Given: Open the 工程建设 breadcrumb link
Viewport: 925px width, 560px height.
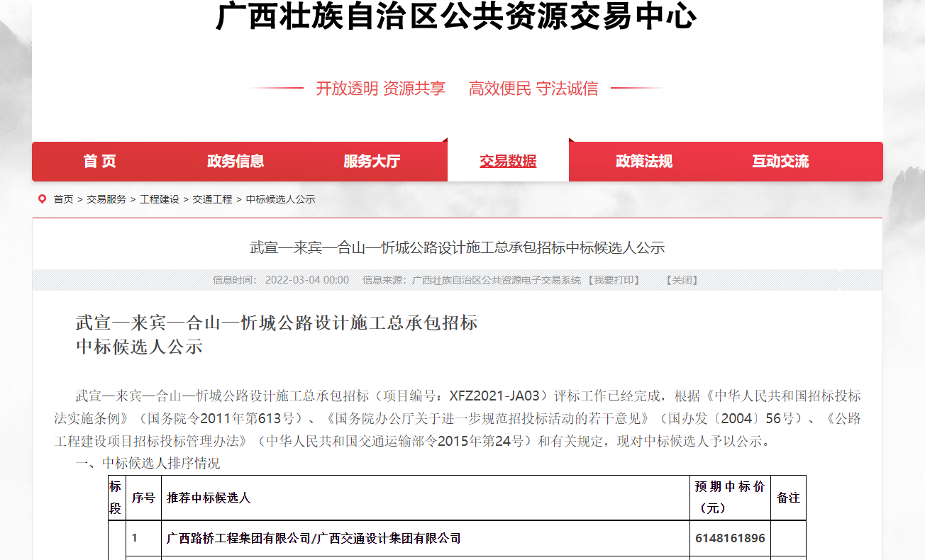Looking at the screenshot, I should (160, 200).
